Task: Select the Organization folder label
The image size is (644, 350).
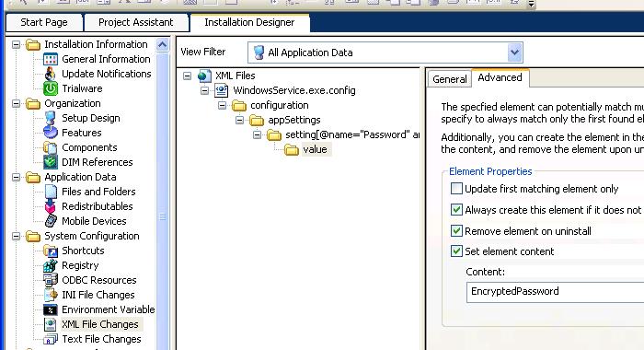Action: point(73,104)
